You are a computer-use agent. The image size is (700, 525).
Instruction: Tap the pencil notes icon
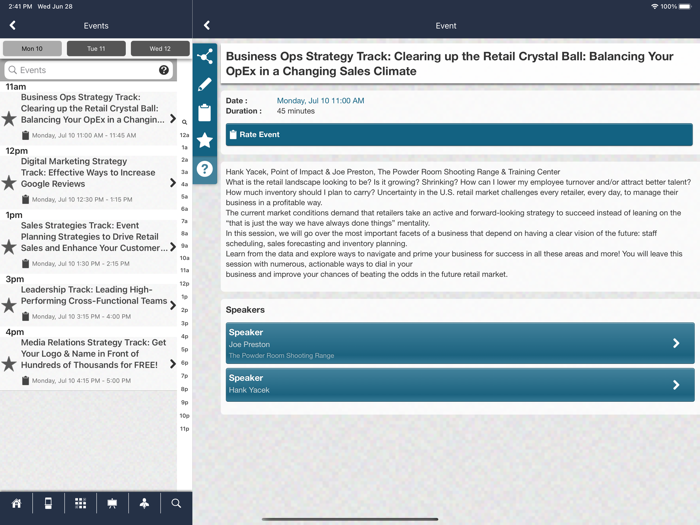[x=205, y=84]
